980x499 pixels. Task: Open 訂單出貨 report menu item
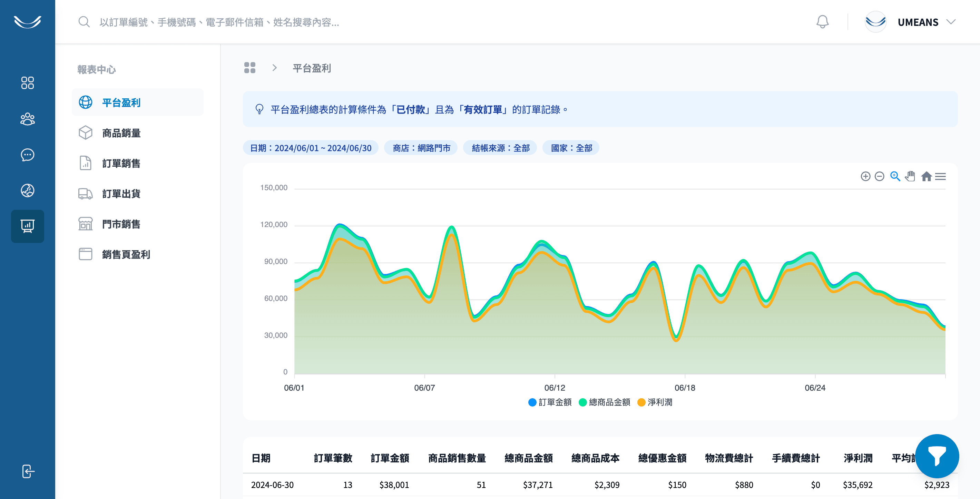click(x=121, y=194)
